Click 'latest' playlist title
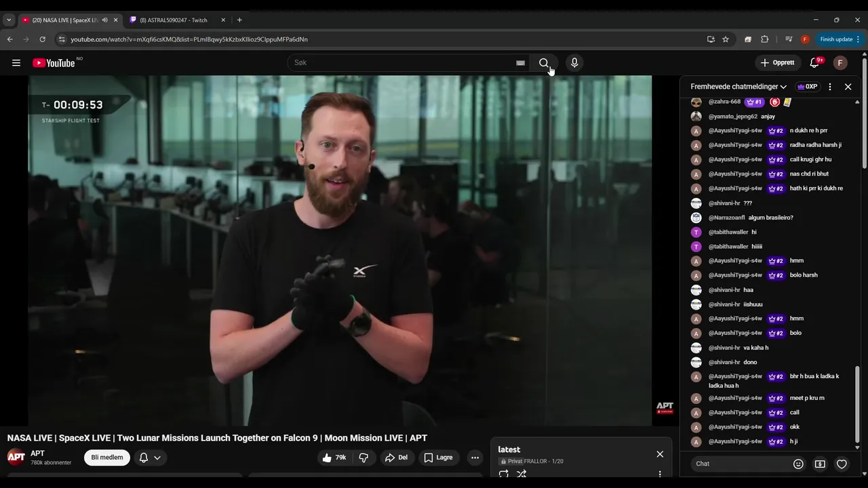The height and width of the screenshot is (488, 868). (x=509, y=449)
